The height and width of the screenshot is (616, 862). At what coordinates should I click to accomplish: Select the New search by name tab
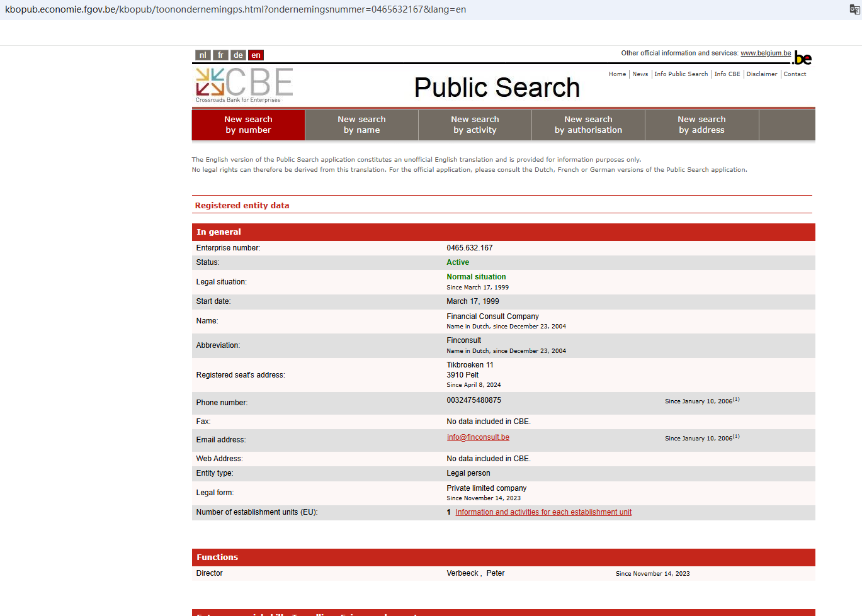click(362, 125)
